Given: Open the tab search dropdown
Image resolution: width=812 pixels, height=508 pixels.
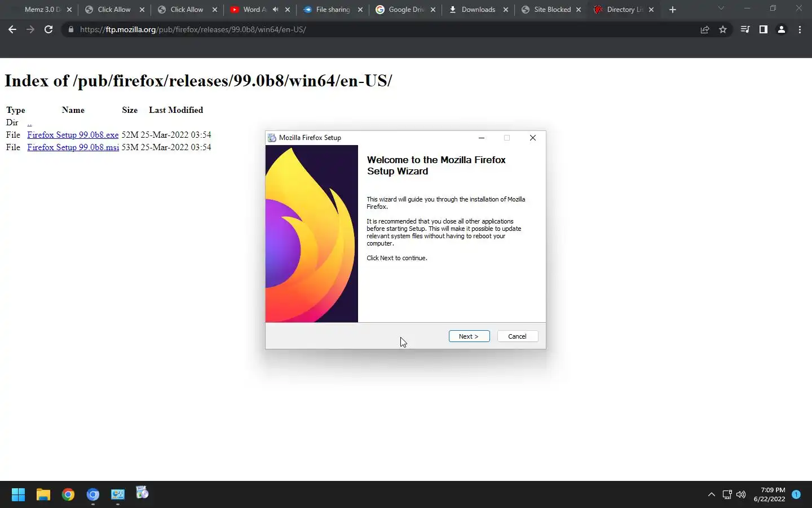Looking at the screenshot, I should click(721, 8).
